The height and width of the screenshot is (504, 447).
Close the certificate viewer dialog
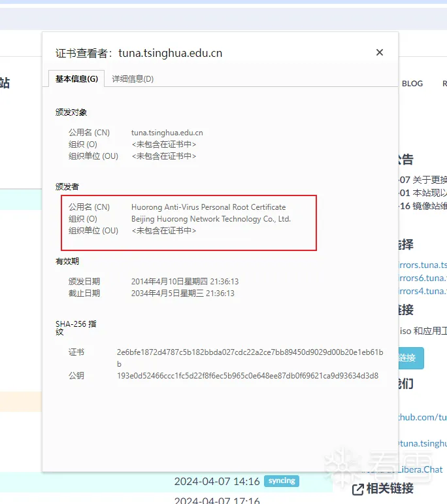coord(380,52)
